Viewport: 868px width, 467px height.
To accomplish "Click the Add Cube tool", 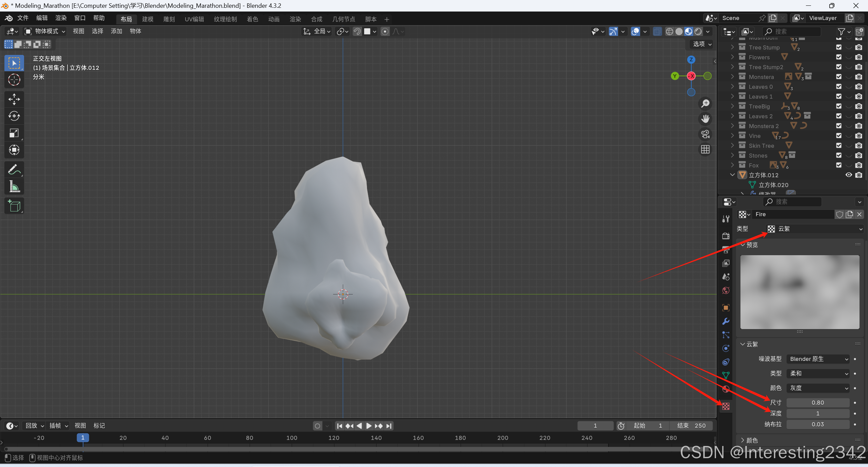I will 14,206.
